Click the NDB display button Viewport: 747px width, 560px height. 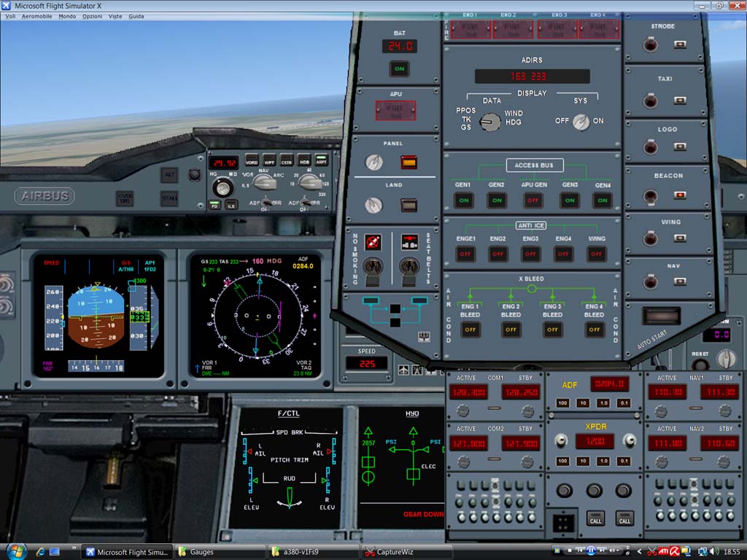[304, 160]
